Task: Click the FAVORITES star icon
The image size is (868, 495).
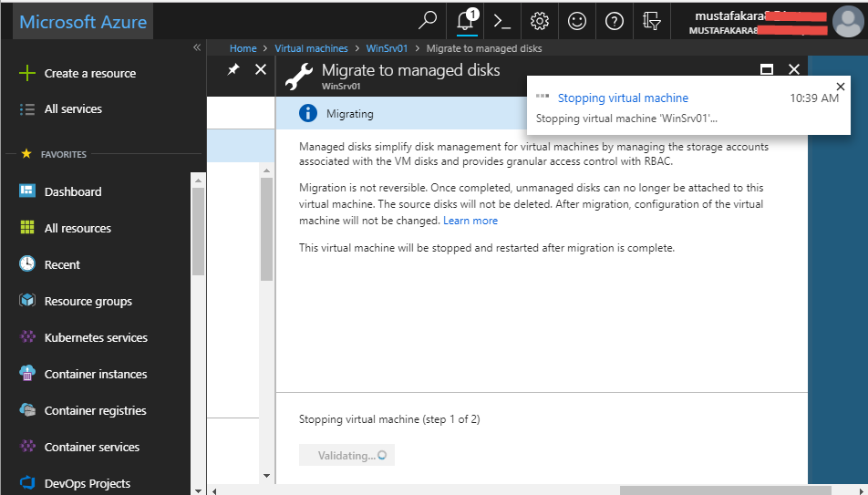Action: pos(26,153)
